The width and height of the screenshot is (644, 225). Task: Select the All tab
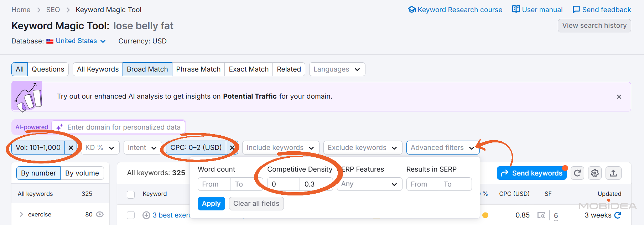(x=20, y=69)
